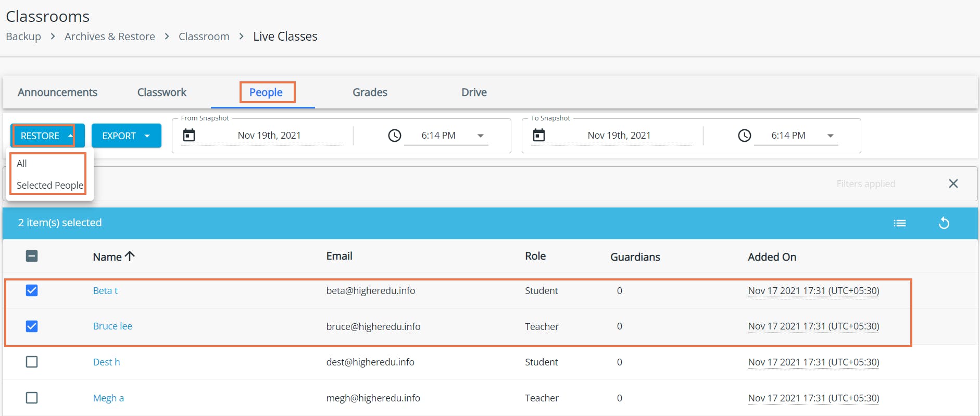Click the From Snapshot clock icon
The width and height of the screenshot is (980, 416).
click(395, 136)
